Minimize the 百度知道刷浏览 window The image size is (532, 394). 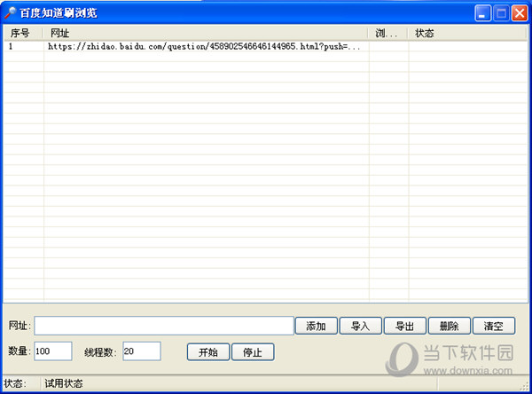482,13
